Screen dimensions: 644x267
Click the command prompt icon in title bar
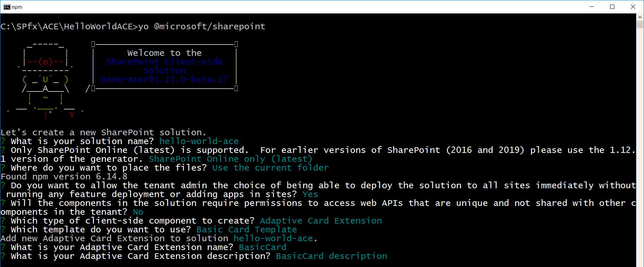pos(7,7)
